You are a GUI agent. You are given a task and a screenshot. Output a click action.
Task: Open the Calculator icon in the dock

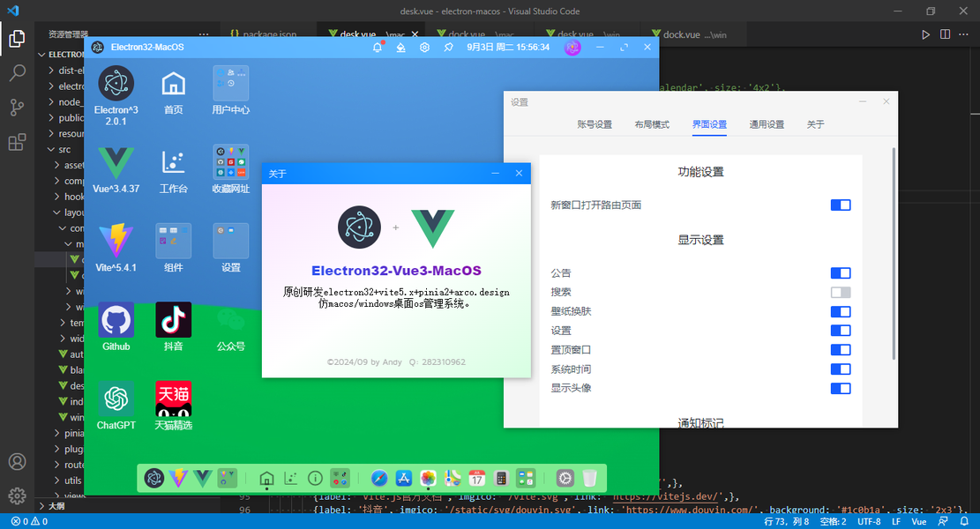click(x=501, y=479)
